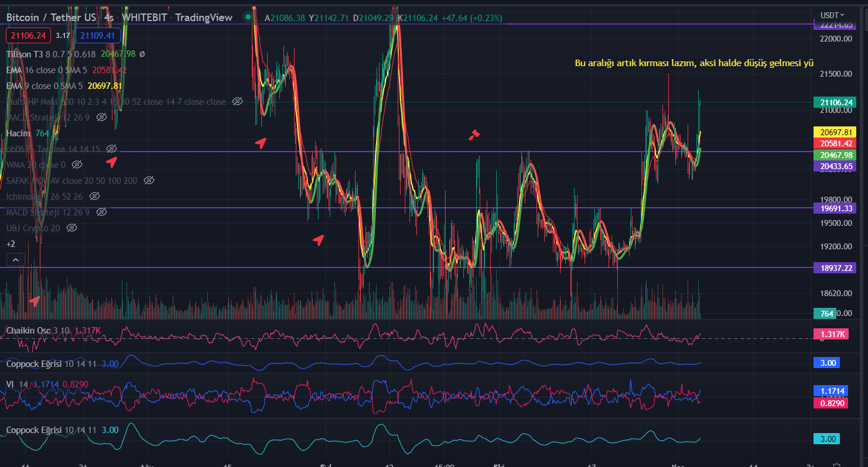
Task: Toggle visibility of WMA 20 close 0
Action: click(77, 164)
